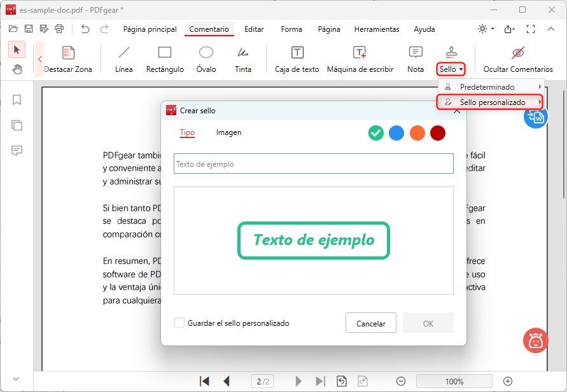Select the Óvalo shape tool
This screenshot has height=392, width=567.
[x=206, y=58]
